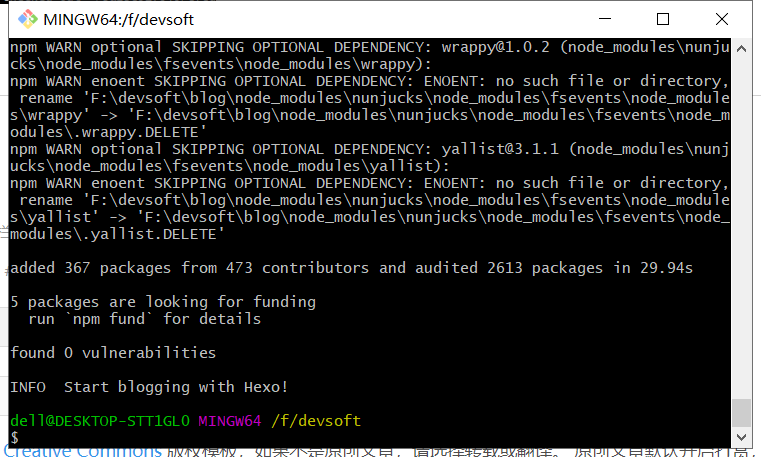Screen dimensions: 761x457
Task: Click the /f/devsoft path in prompt
Action: click(316, 421)
